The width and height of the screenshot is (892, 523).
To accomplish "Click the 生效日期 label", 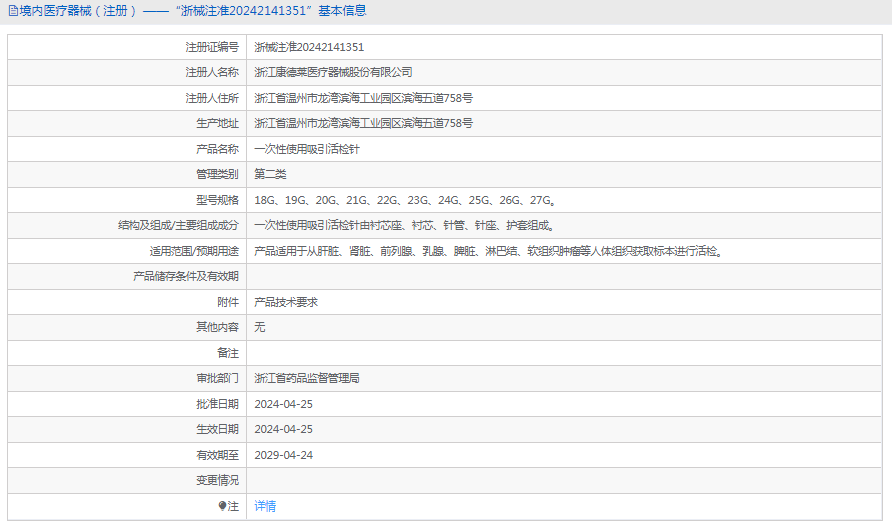I will pos(217,429).
